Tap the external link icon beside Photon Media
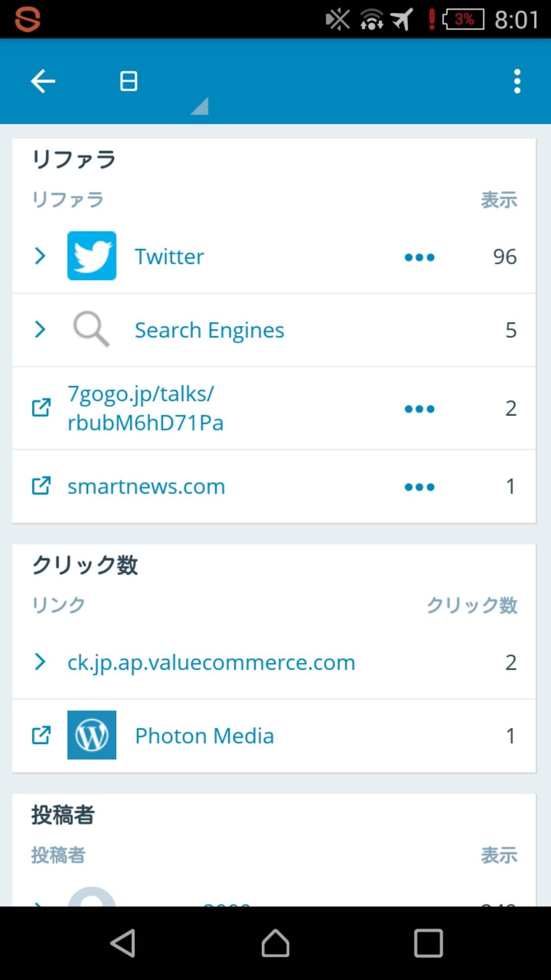This screenshot has width=551, height=980. pos(41,735)
